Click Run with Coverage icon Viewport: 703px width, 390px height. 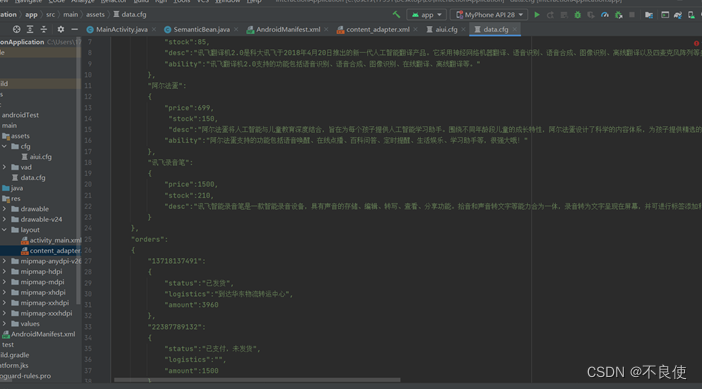tap(591, 15)
